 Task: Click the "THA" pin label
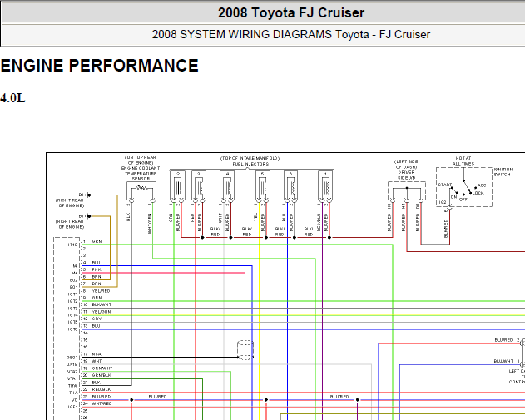73,393
